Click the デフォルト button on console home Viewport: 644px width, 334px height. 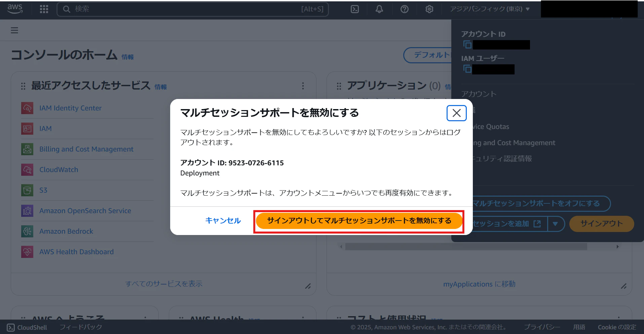click(x=428, y=55)
